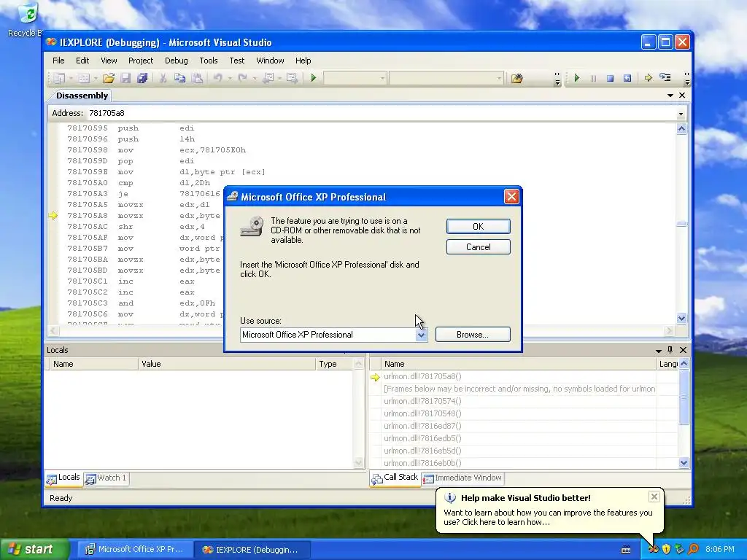The image size is (747, 560).
Task: Select the Locals tab
Action: pos(63,478)
